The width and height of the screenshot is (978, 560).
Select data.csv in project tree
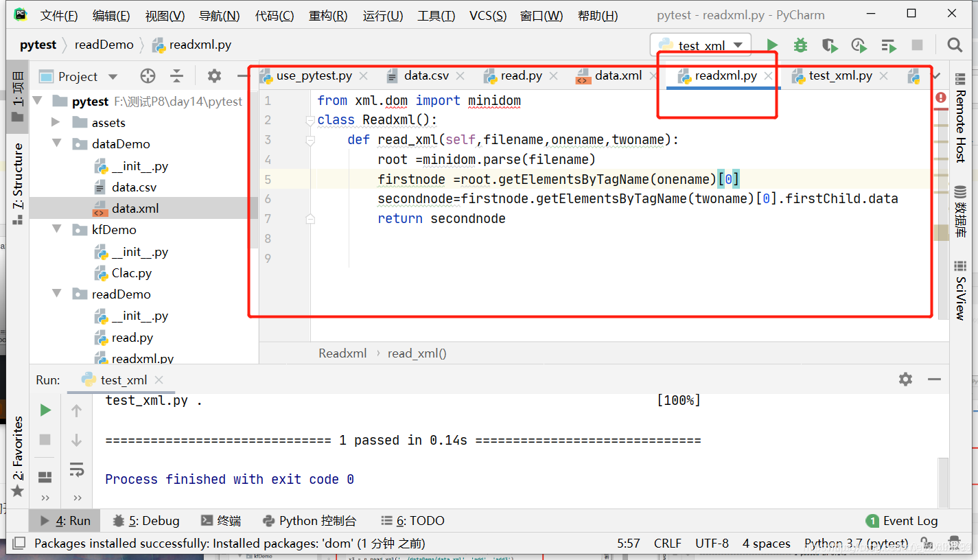[135, 187]
